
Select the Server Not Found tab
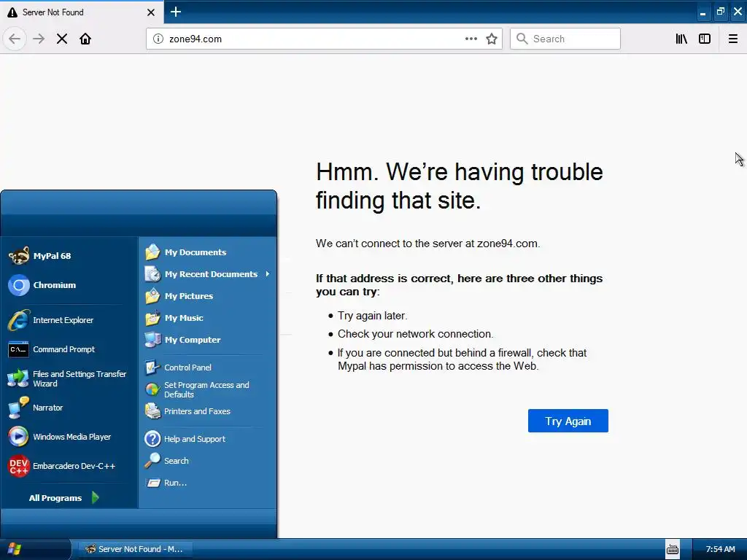[x=81, y=12]
